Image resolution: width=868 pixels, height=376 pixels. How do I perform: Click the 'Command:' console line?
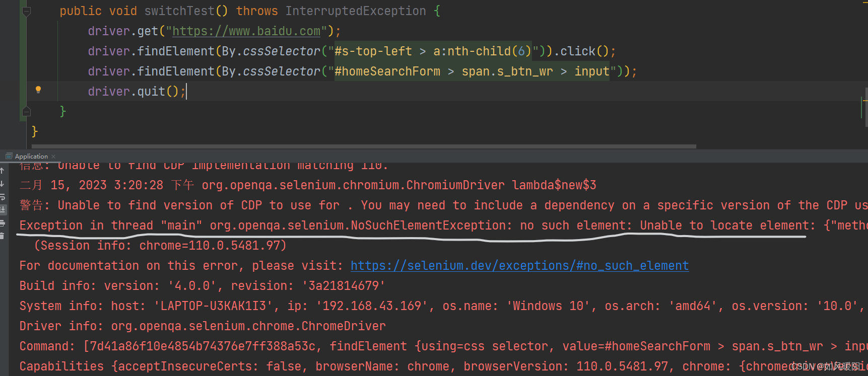pos(443,346)
